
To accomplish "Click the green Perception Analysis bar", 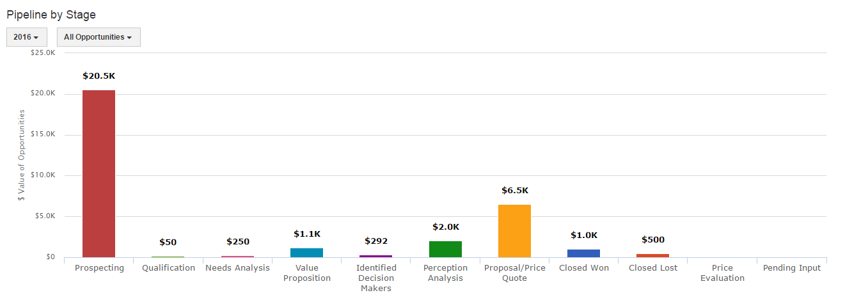I will click(x=445, y=249).
